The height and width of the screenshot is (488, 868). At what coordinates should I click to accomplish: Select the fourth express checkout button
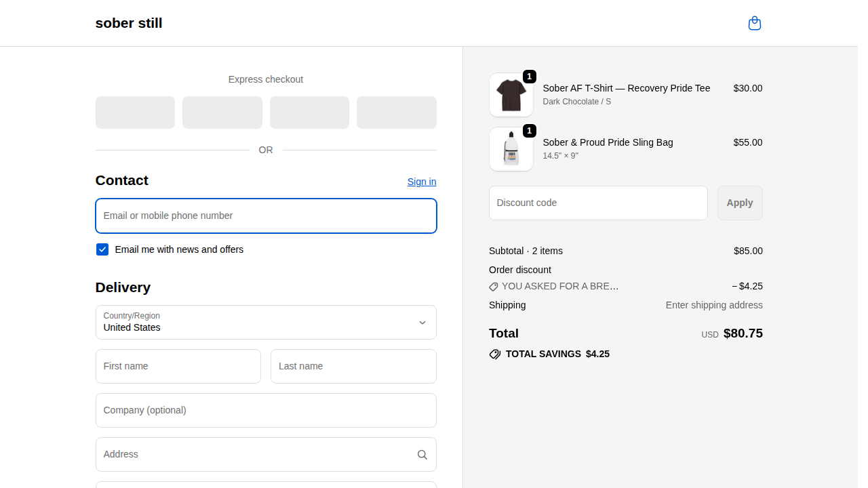click(x=397, y=113)
